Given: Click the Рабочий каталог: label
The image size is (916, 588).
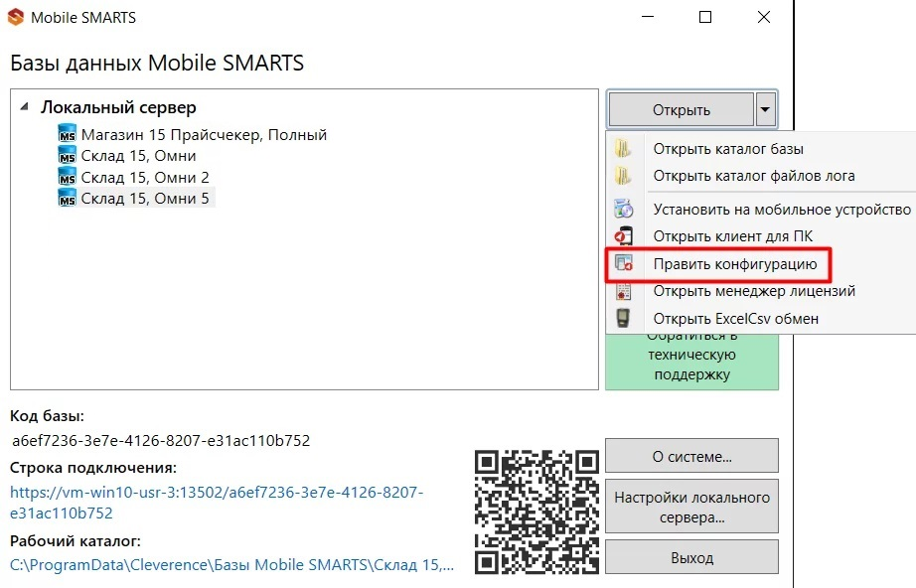Looking at the screenshot, I should (x=76, y=540).
